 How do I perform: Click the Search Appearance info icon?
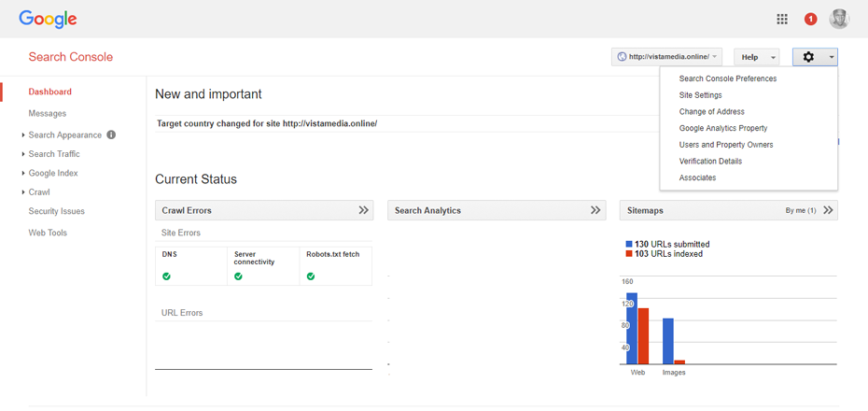pos(111,135)
